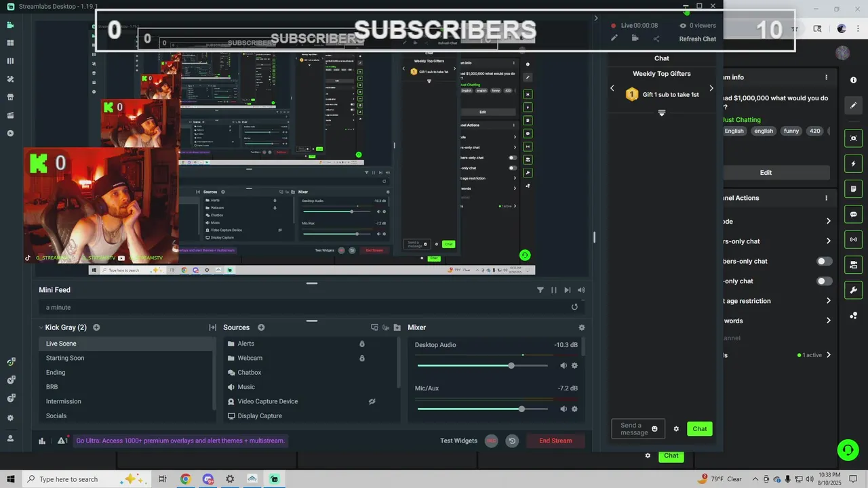Open the performance stats bar chart icon

point(42,441)
